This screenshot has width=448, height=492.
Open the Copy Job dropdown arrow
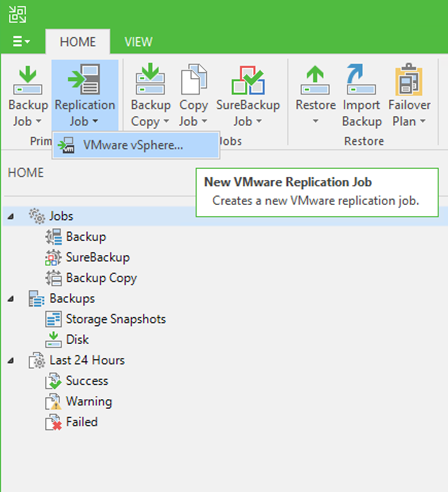point(204,121)
